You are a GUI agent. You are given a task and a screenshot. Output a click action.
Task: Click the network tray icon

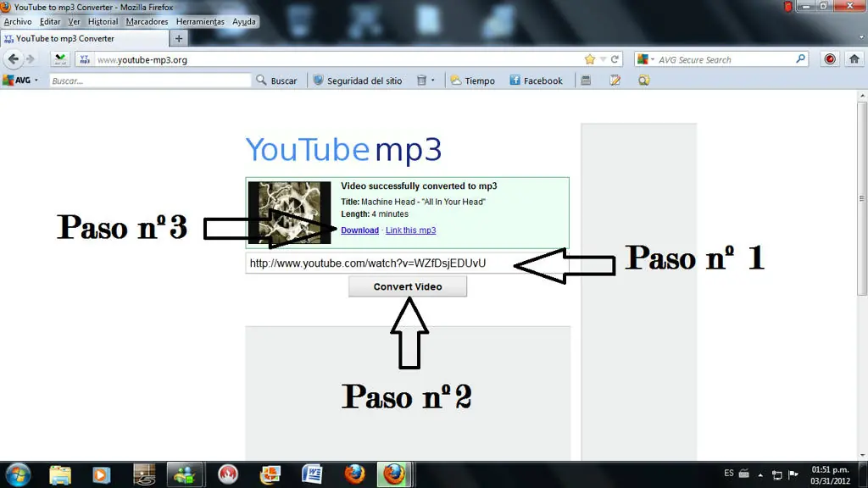coord(776,474)
